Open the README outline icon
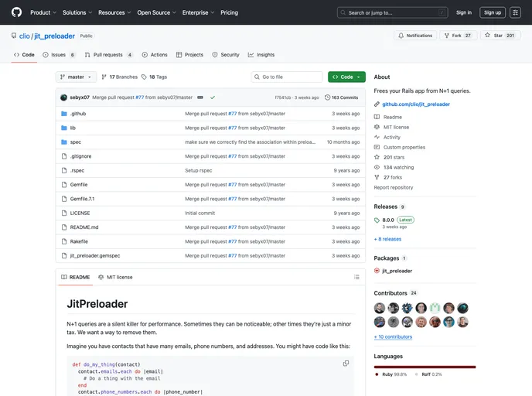This screenshot has height=396, width=532. [356, 277]
